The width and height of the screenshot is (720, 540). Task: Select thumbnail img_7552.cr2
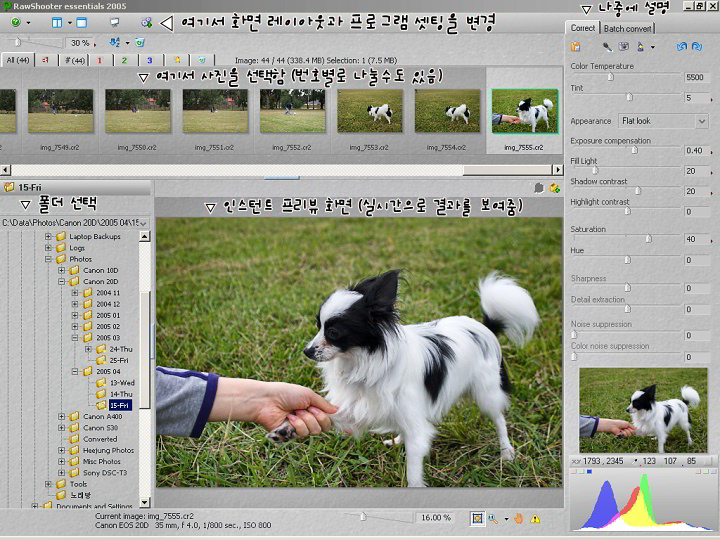pyautogui.click(x=292, y=111)
